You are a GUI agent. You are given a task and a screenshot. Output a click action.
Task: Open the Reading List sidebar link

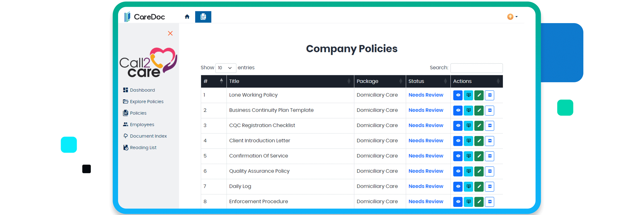(x=143, y=148)
